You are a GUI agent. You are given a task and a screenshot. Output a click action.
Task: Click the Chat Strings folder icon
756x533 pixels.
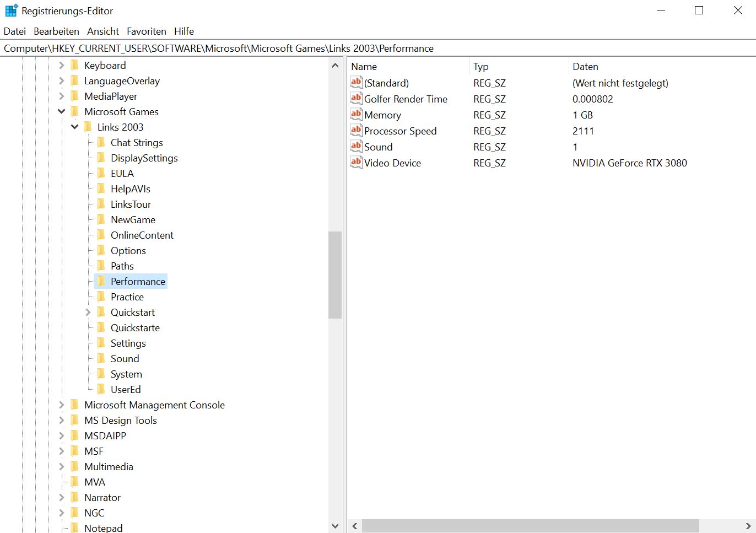101,142
